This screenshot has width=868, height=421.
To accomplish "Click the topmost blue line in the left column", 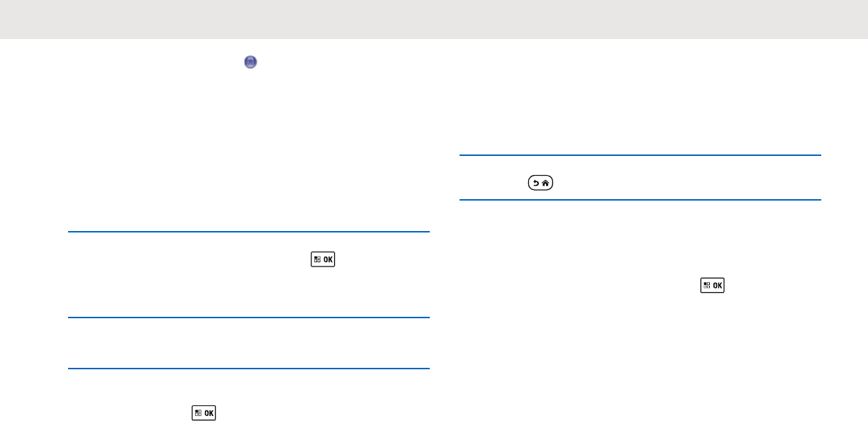I will [249, 231].
